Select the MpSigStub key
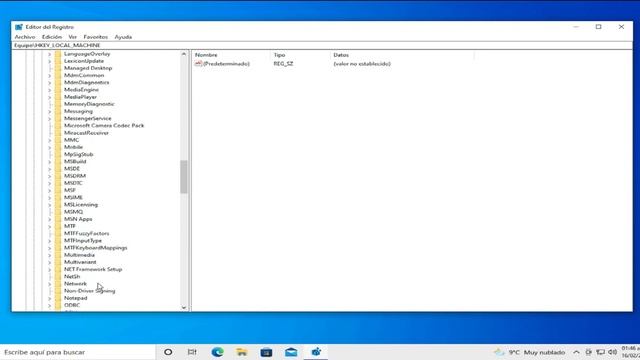Viewport: 640px width, 360px height. pos(78,154)
